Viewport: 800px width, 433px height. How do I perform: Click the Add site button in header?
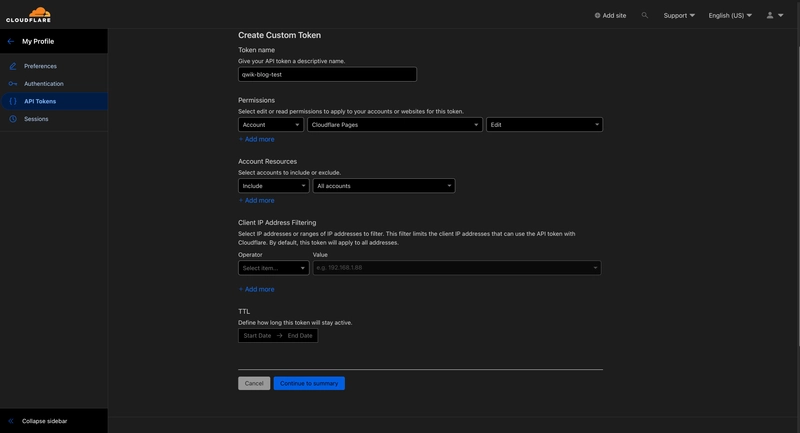click(610, 15)
